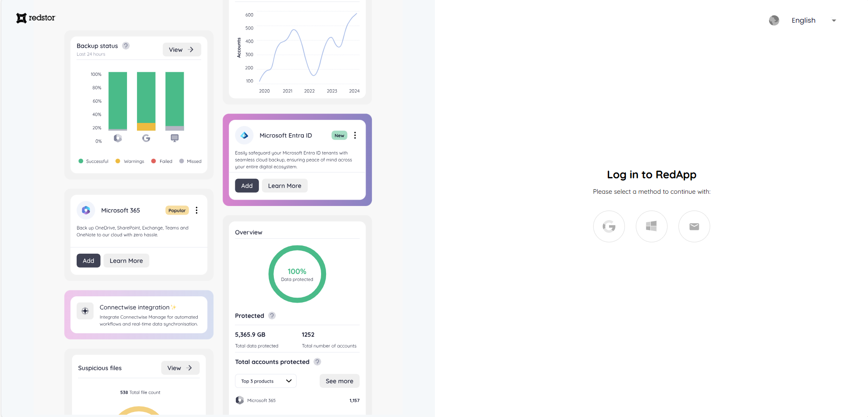Click the New badge on Entra ID
This screenshot has width=868, height=417.
pyautogui.click(x=339, y=135)
